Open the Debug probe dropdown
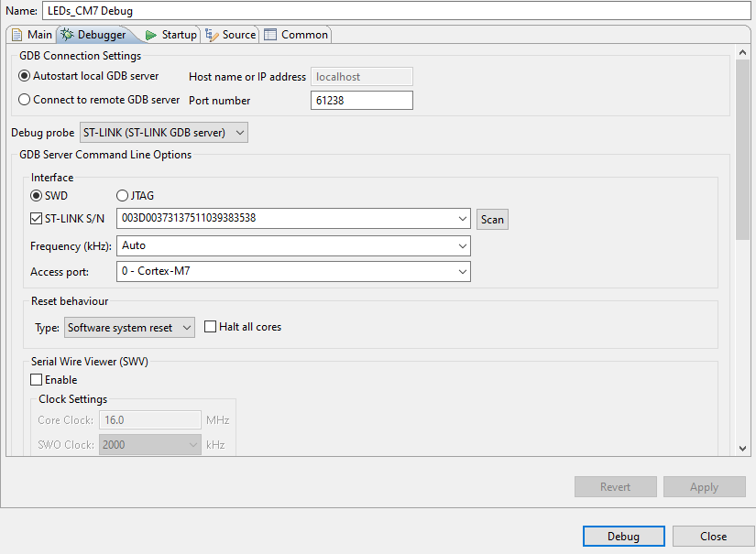The image size is (756, 554). pos(164,133)
